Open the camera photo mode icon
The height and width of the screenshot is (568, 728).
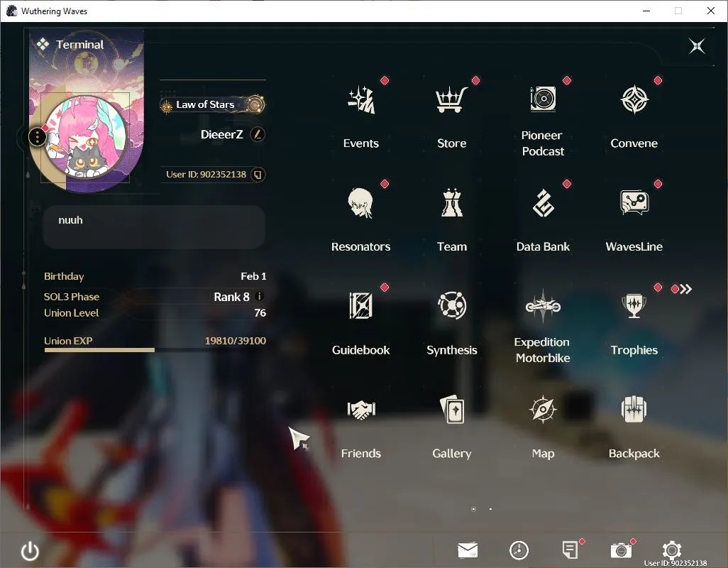pos(621,550)
